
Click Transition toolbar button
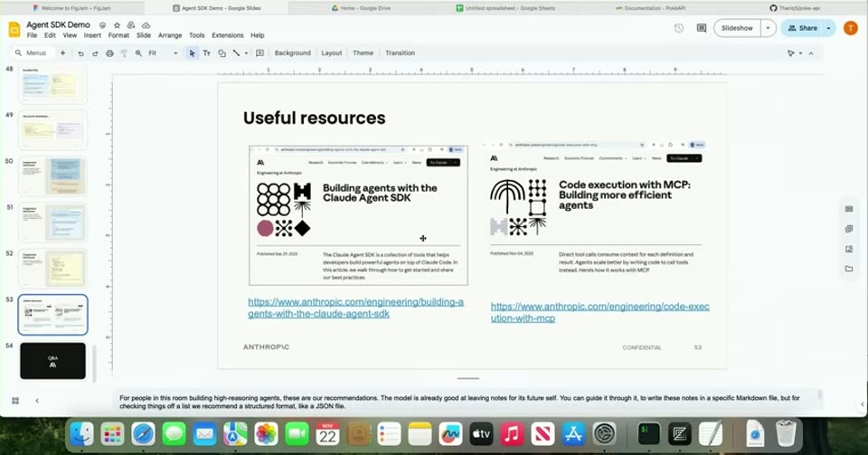click(401, 53)
